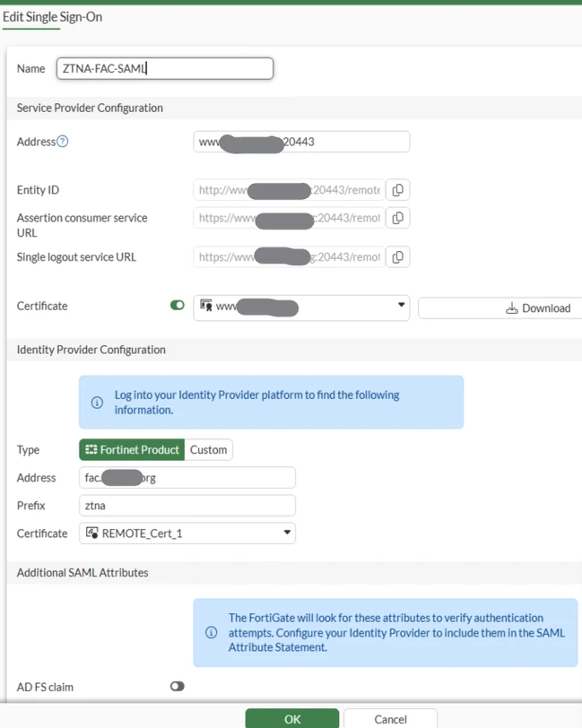Click the Address help question-mark icon

(63, 141)
